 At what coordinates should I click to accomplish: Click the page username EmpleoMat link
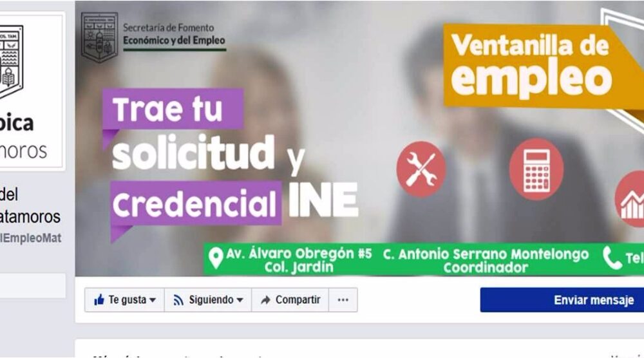(31, 238)
